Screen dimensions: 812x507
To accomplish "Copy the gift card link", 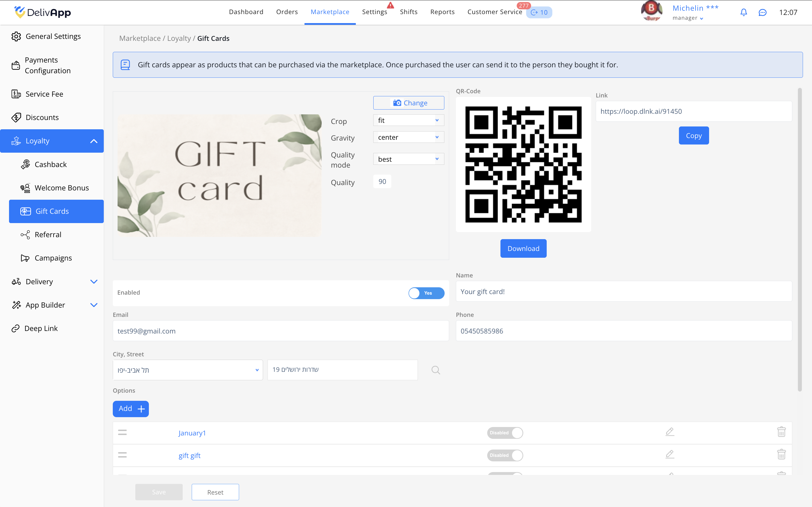I will pyautogui.click(x=694, y=135).
